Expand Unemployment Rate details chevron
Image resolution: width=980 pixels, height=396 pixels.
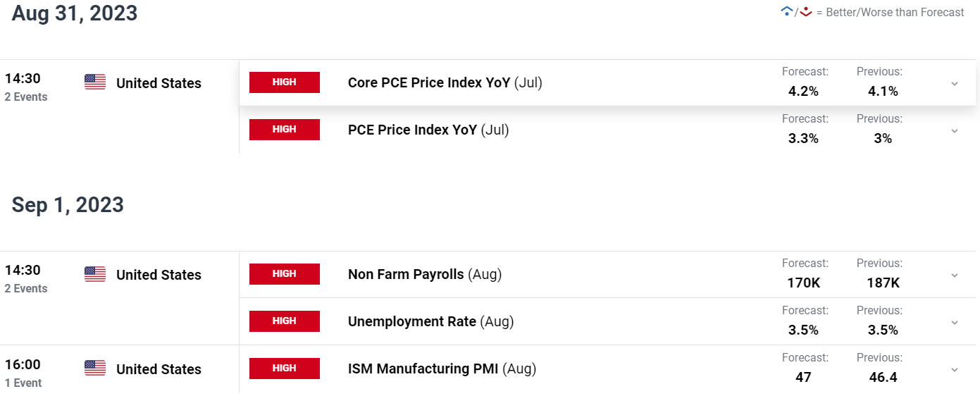click(955, 322)
